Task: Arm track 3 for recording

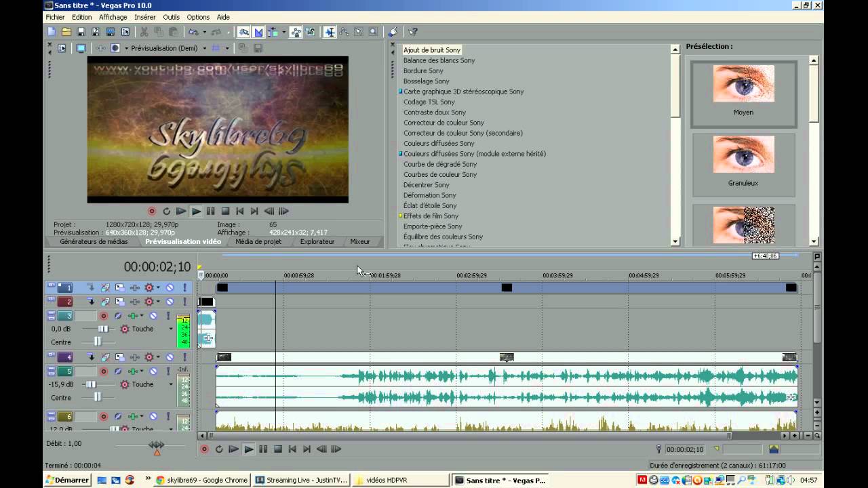Action: tap(104, 316)
